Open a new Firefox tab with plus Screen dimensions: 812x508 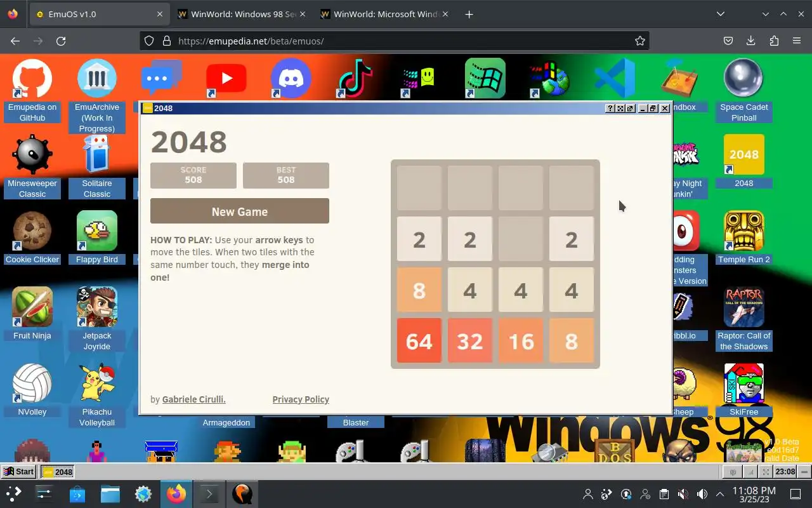point(469,14)
